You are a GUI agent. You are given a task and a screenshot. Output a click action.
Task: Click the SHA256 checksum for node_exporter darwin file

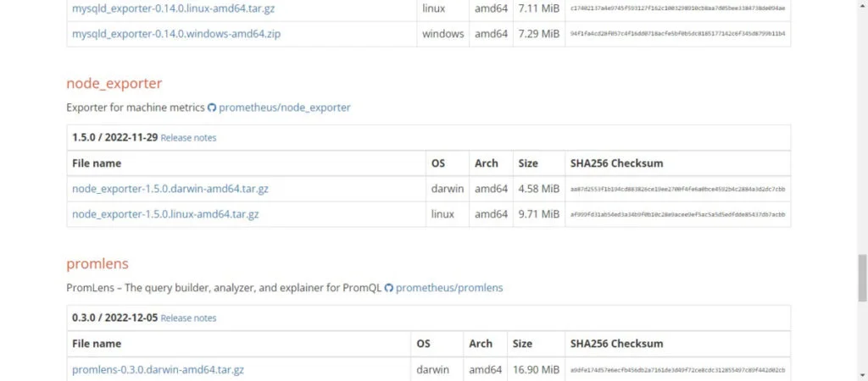(x=677, y=190)
